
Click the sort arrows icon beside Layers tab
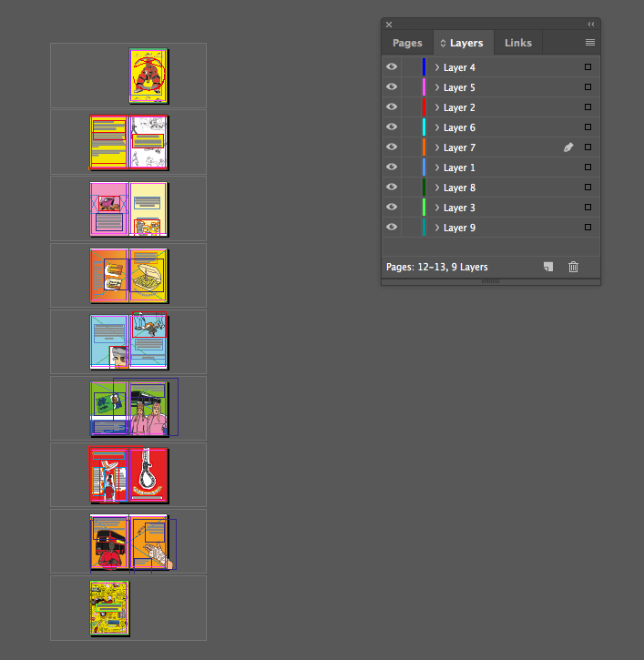(443, 43)
